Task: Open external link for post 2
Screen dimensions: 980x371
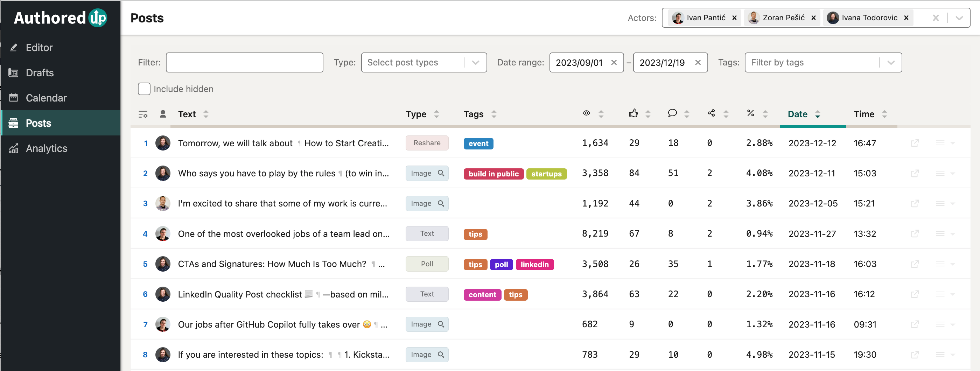Action: (x=915, y=174)
